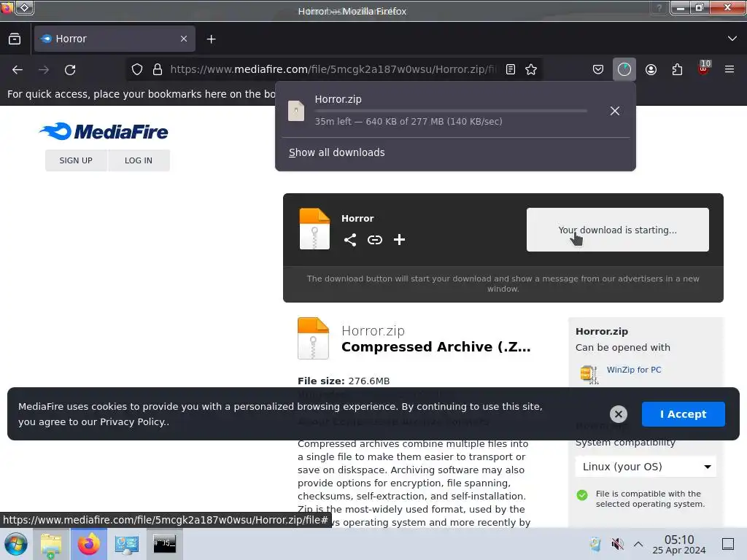This screenshot has width=747, height=560.
Task: Click Horror.zip file icon in downloads panel
Action: pos(296,111)
